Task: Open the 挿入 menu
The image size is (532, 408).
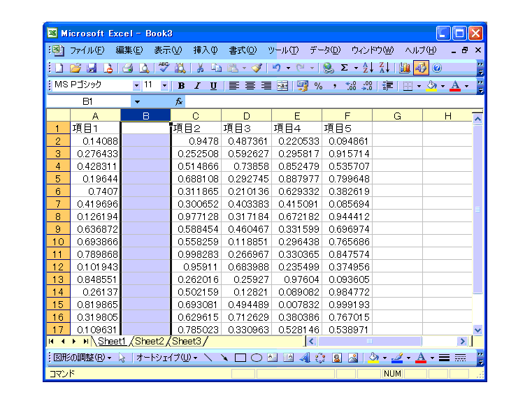Action: pyautogui.click(x=206, y=50)
